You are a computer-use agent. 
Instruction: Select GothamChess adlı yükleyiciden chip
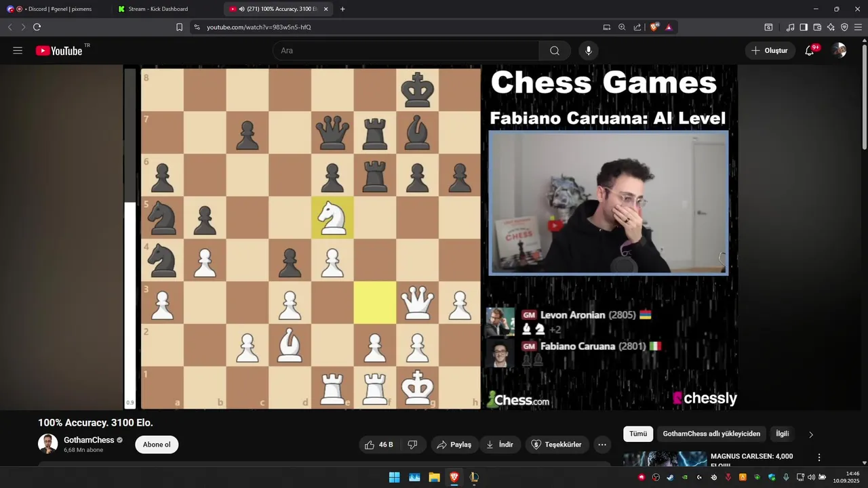pyautogui.click(x=711, y=434)
